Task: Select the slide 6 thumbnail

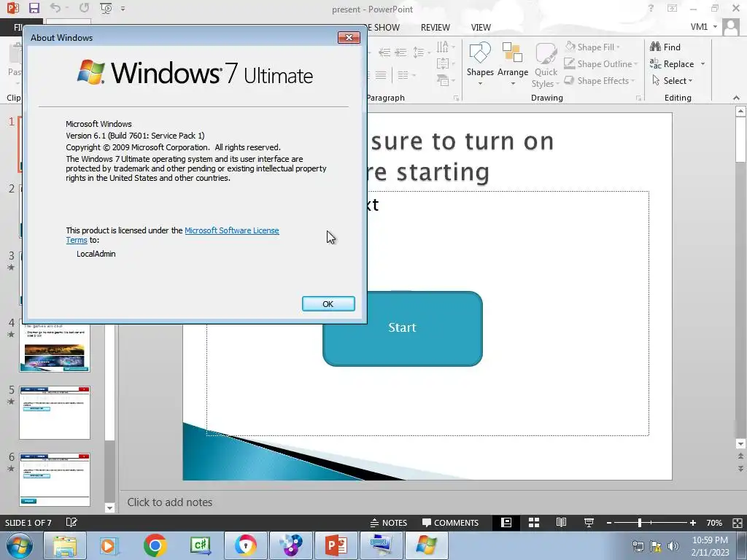Action: pyautogui.click(x=55, y=480)
